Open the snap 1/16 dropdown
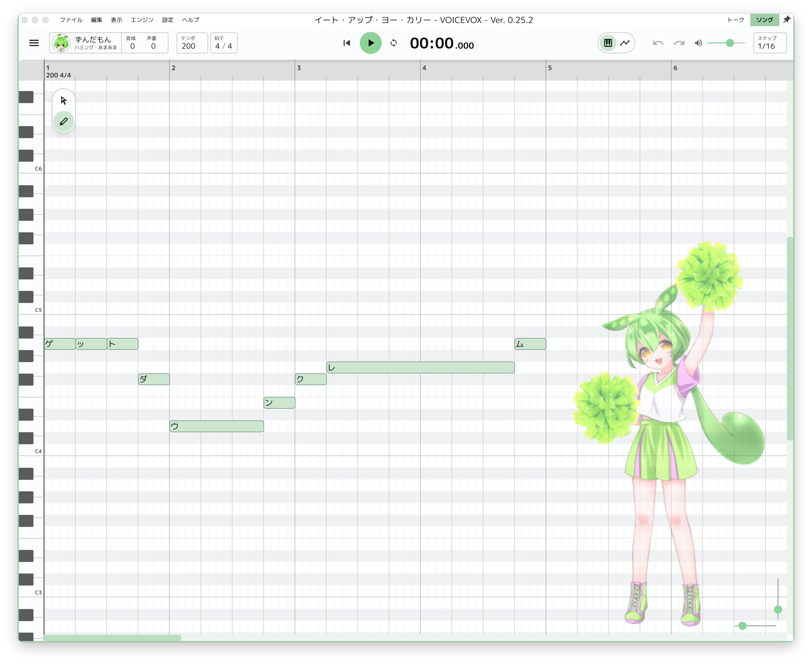The height and width of the screenshot is (664, 812). pyautogui.click(x=770, y=43)
